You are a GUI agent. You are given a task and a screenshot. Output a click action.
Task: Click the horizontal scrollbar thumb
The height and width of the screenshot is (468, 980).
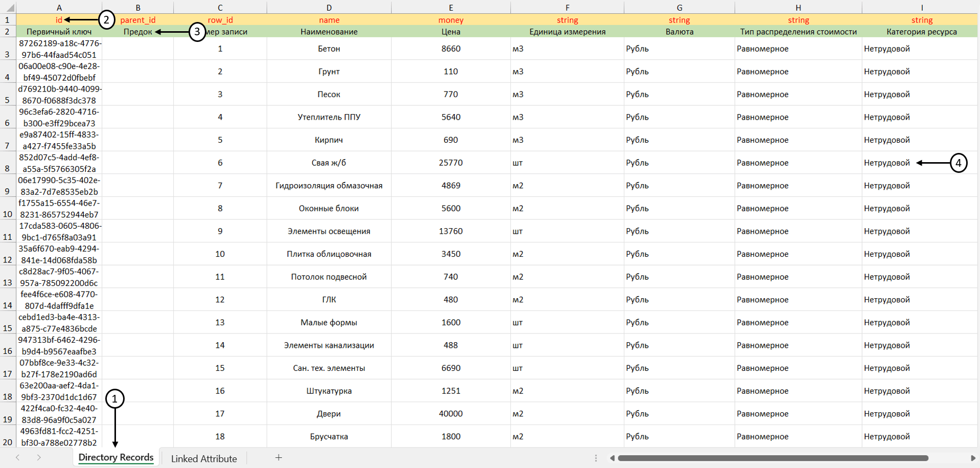[772, 458]
